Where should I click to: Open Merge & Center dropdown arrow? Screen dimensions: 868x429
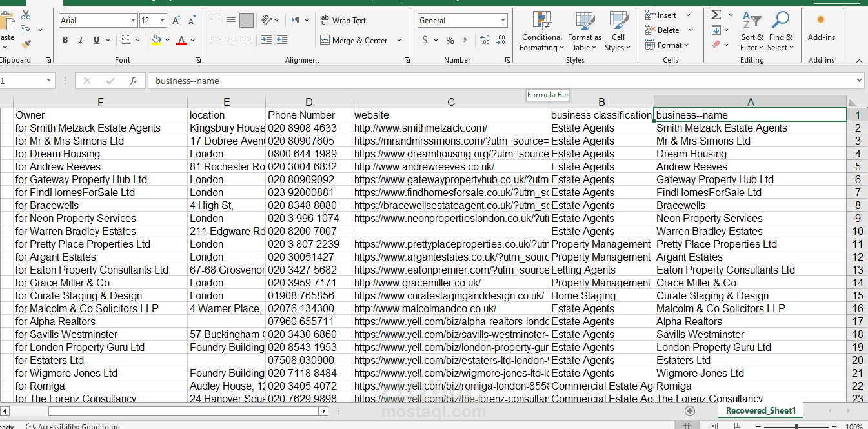[399, 40]
